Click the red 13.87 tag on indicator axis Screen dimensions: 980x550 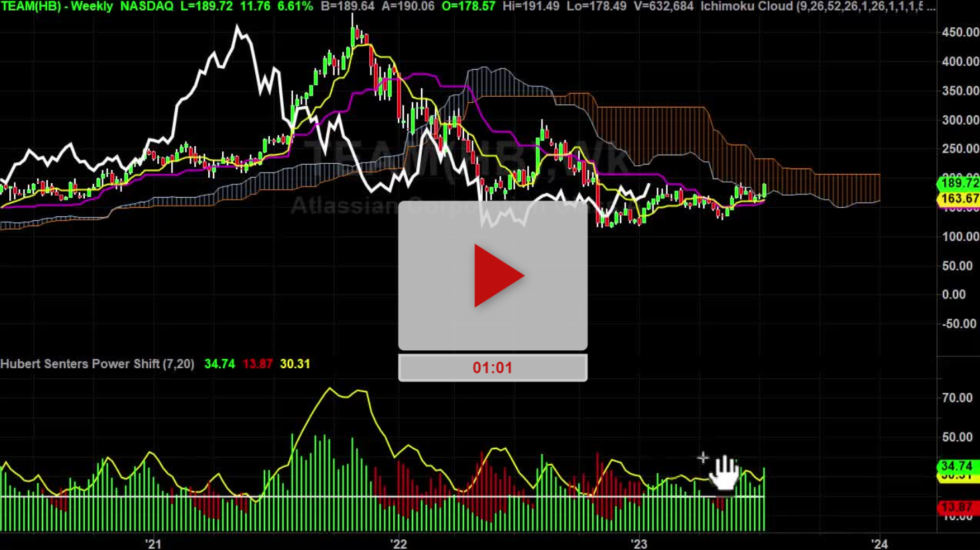pyautogui.click(x=959, y=508)
